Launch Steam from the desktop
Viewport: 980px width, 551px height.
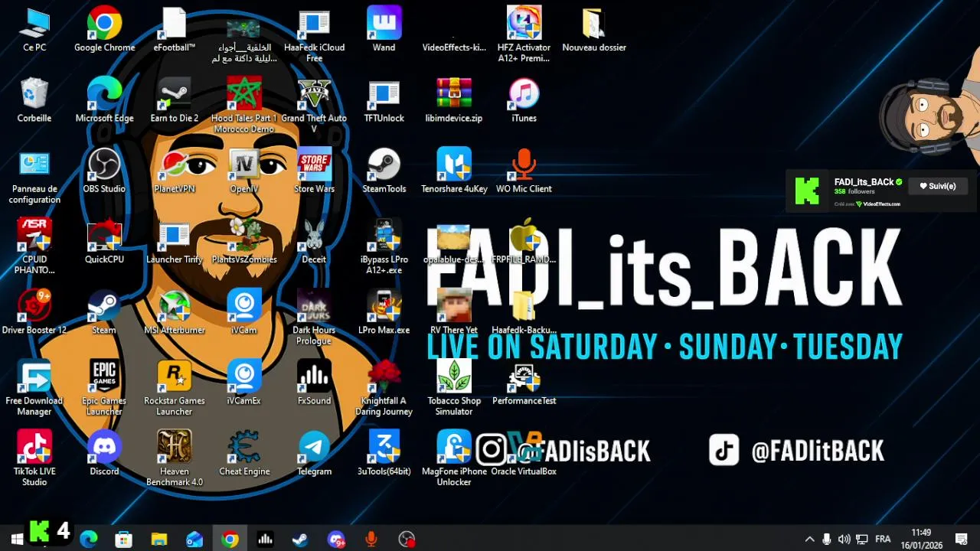tap(104, 313)
